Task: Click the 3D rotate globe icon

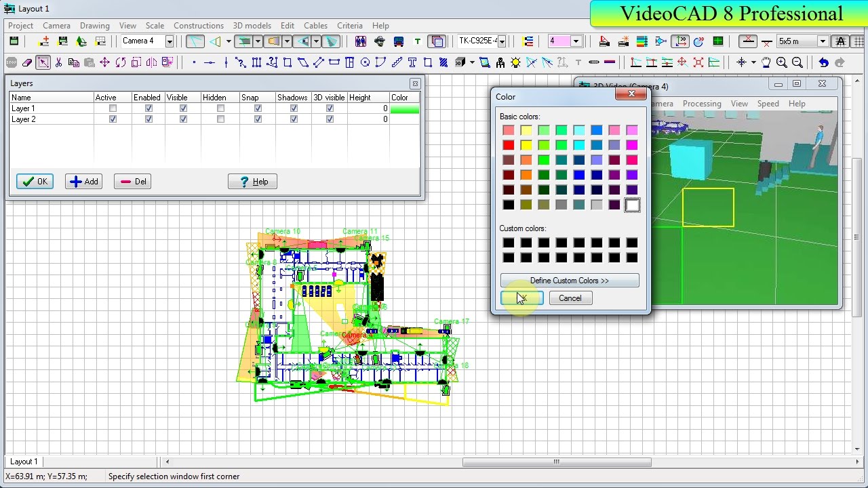Action: click(699, 41)
